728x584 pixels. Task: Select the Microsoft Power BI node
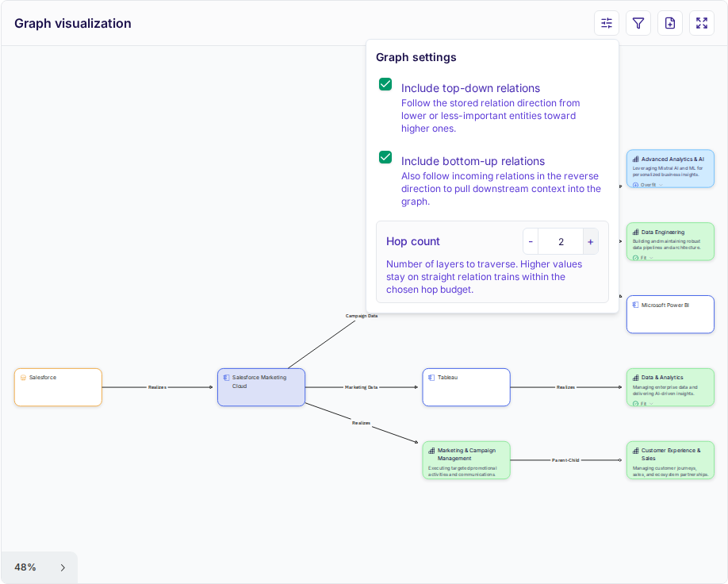[x=670, y=314]
